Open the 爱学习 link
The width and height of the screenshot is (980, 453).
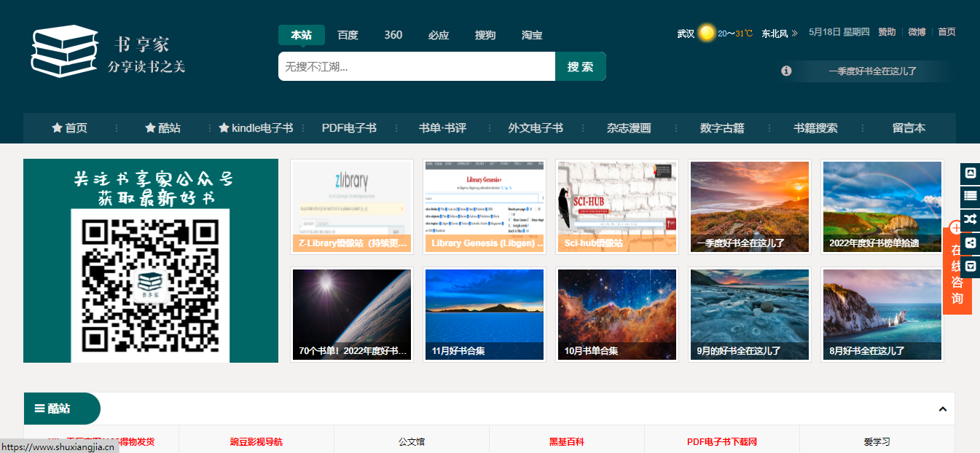(877, 441)
